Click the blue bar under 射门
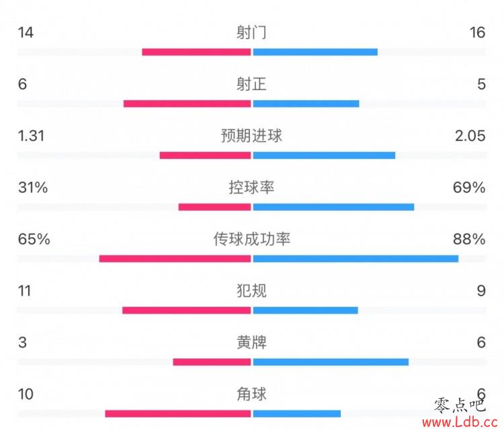The image size is (504, 429). (315, 52)
